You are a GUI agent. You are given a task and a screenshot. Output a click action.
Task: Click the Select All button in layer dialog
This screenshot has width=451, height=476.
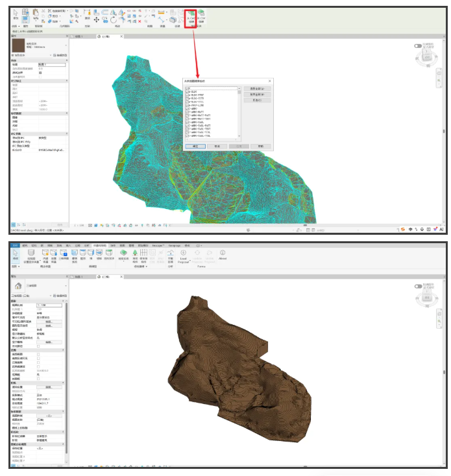257,89
